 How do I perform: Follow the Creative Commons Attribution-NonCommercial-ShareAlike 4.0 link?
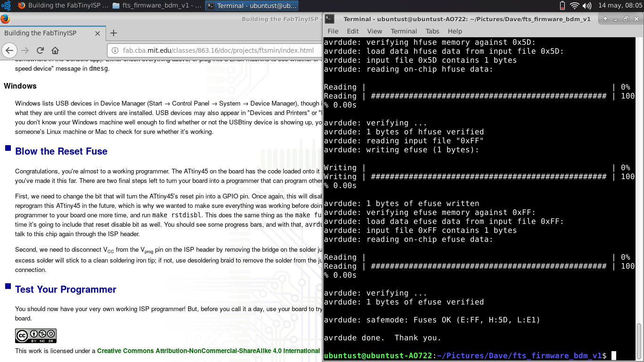[x=208, y=351]
